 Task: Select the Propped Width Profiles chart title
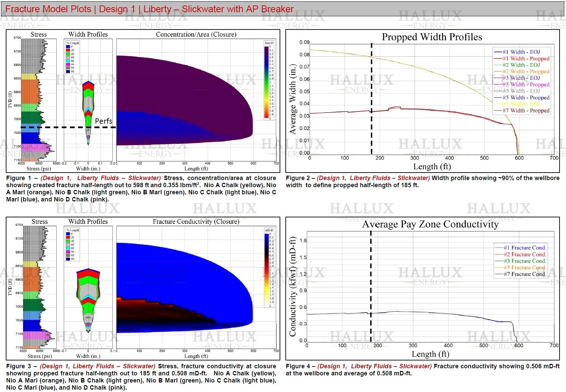tap(431, 37)
